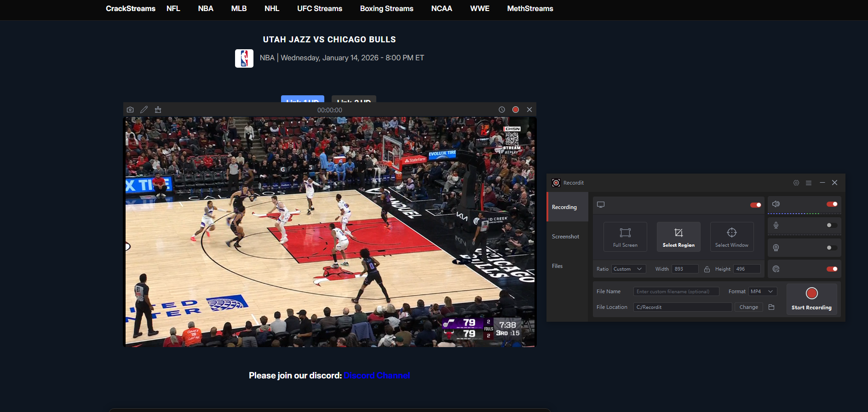Click the clear annotations broom icon

pyautogui.click(x=158, y=110)
